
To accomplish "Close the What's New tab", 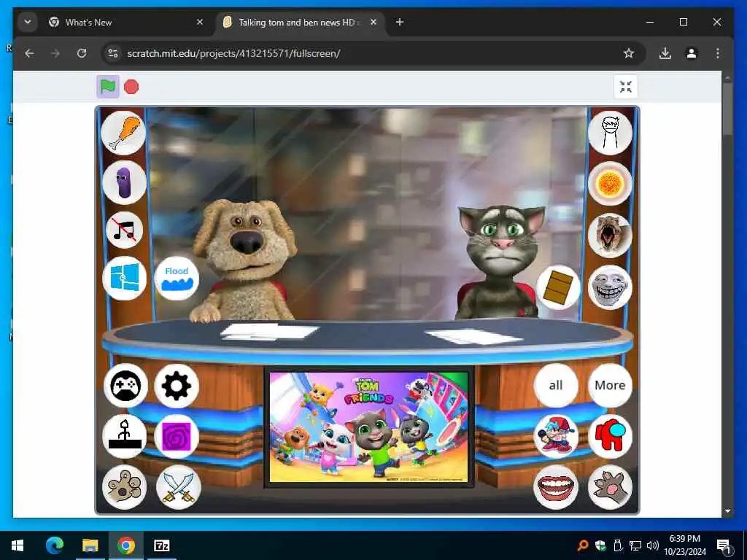I will (x=200, y=23).
